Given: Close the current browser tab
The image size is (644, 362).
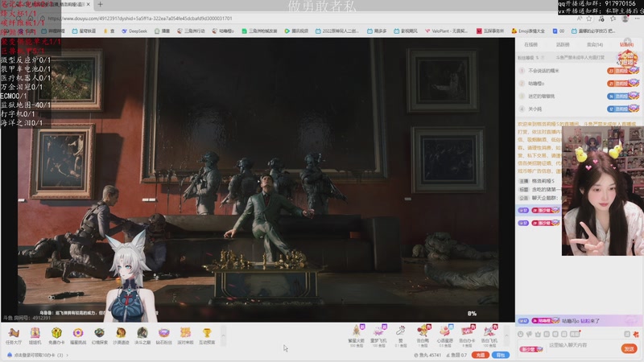Looking at the screenshot, I should tap(89, 4).
